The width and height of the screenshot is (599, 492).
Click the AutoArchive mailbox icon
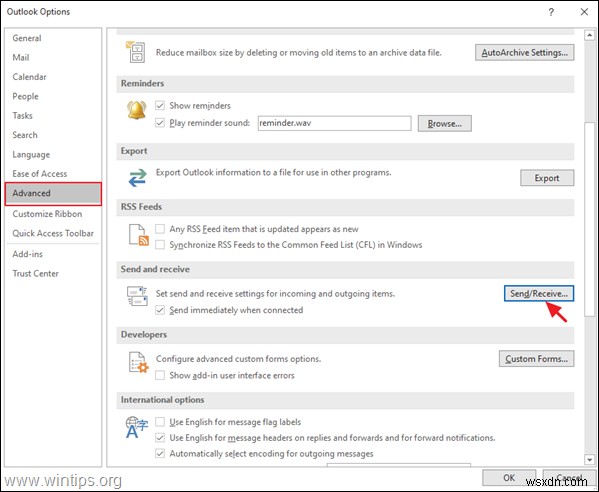[x=135, y=52]
